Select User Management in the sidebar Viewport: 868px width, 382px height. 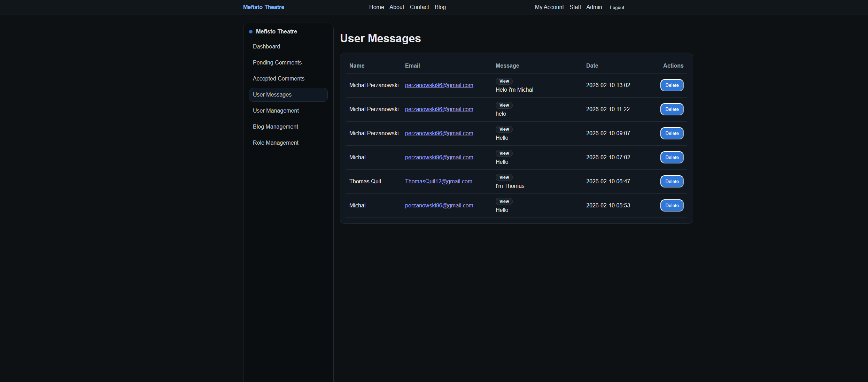coord(276,110)
